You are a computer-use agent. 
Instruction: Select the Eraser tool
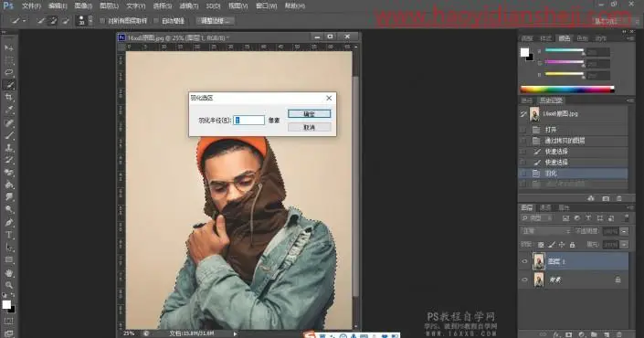9,173
